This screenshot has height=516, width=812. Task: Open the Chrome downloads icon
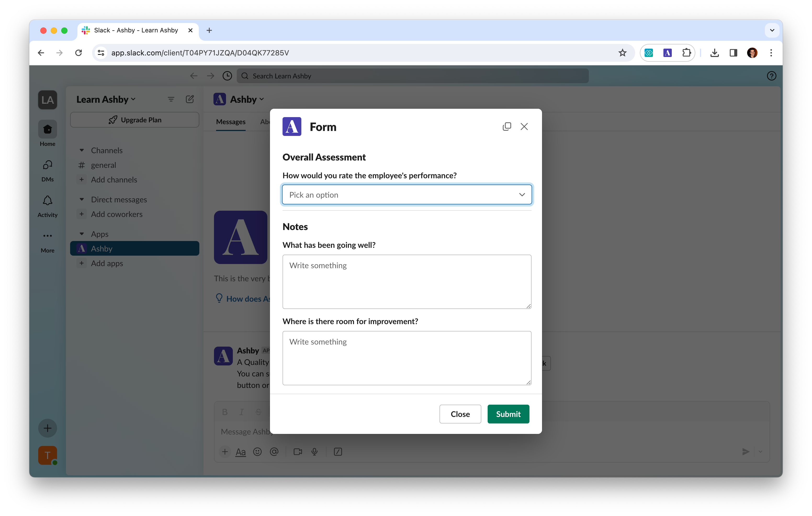click(714, 53)
